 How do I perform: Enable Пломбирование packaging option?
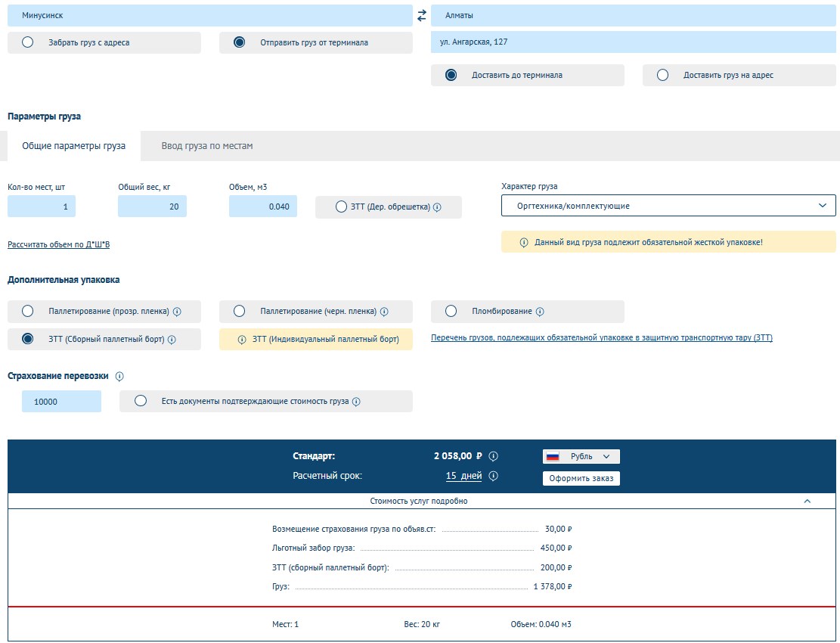click(451, 311)
